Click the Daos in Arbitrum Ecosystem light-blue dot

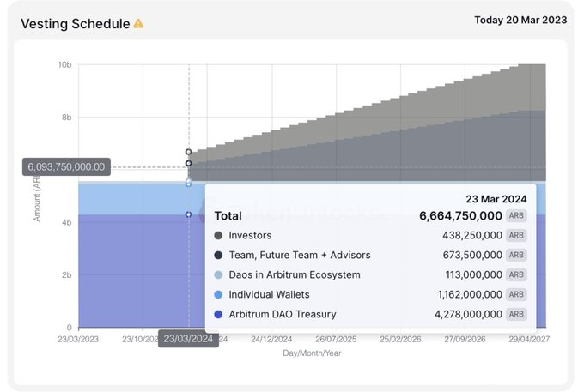pyautogui.click(x=219, y=274)
